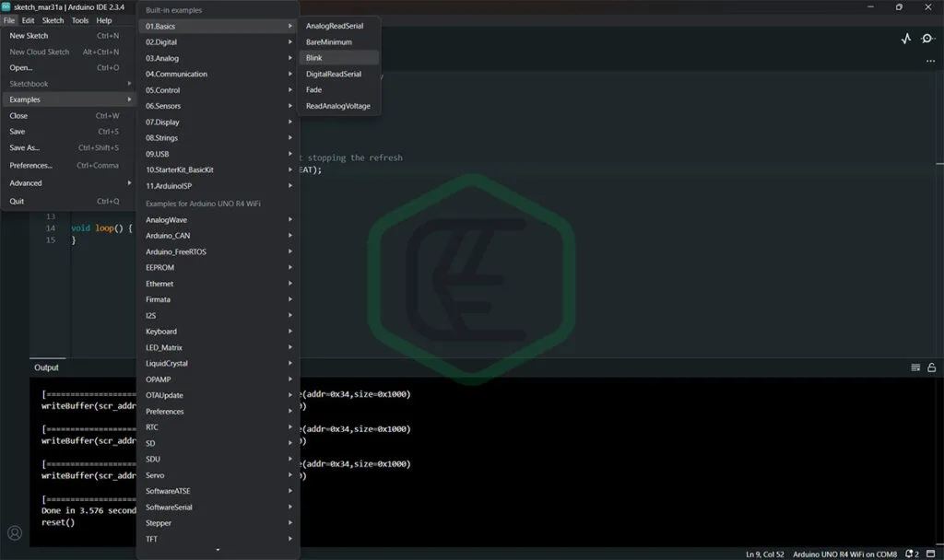The width and height of the screenshot is (944, 560).
Task: Choose the ReadAnalogVoltage example
Action: tap(339, 106)
